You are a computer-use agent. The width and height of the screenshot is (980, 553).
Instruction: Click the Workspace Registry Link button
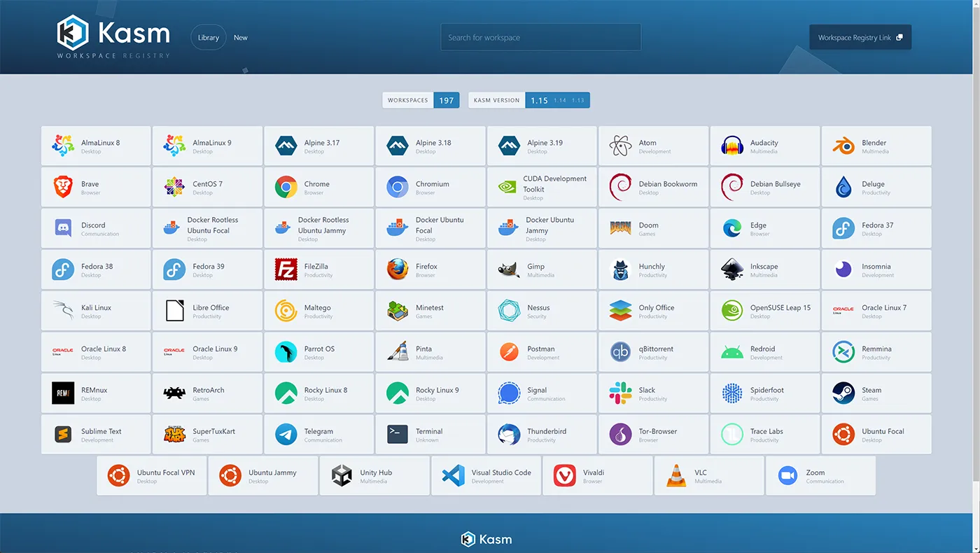point(860,38)
